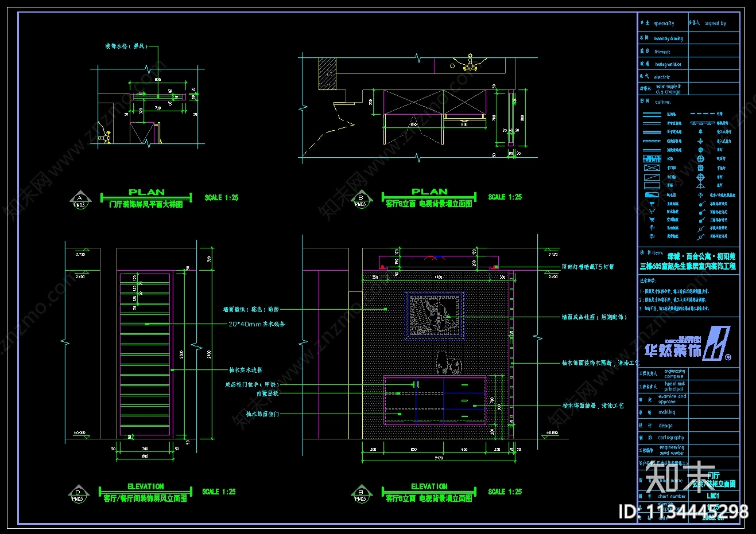Click the project name '绿城·百合公寓·初阳苑'

tap(701, 257)
